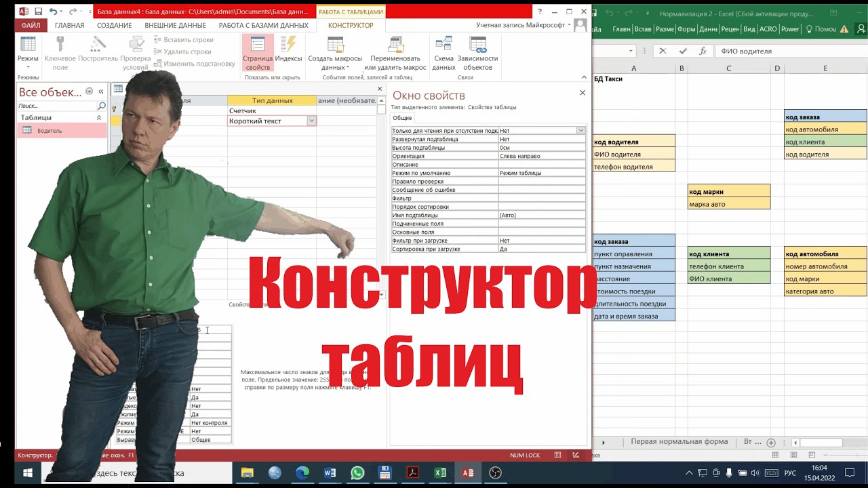Click the Excel formula bar text
Image resolution: width=868 pixels, height=488 pixels.
point(746,51)
